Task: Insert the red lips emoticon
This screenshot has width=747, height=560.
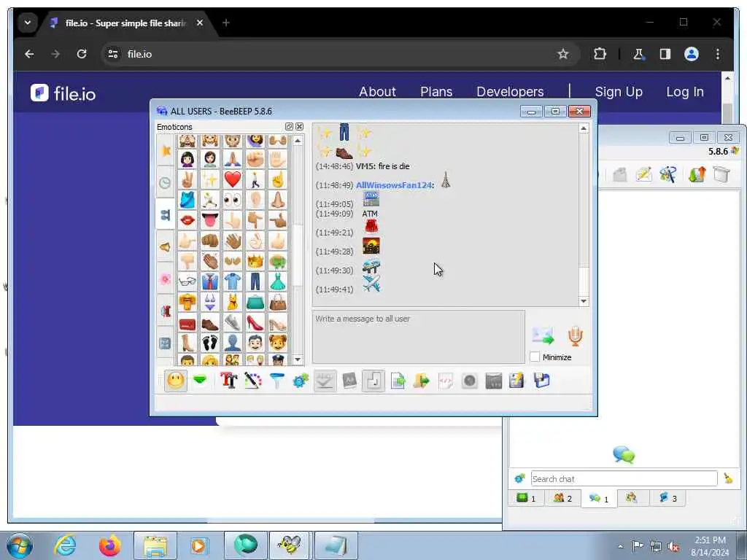Action: (x=187, y=220)
